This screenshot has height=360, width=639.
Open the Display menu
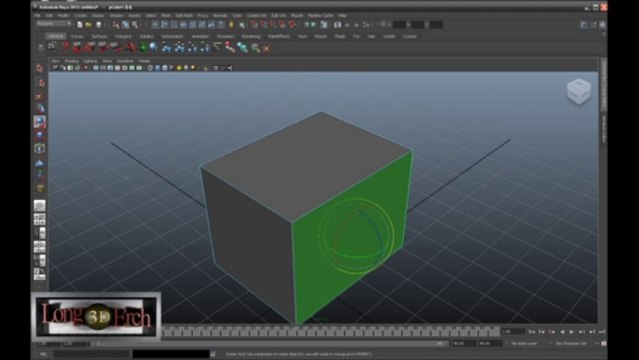[98, 15]
